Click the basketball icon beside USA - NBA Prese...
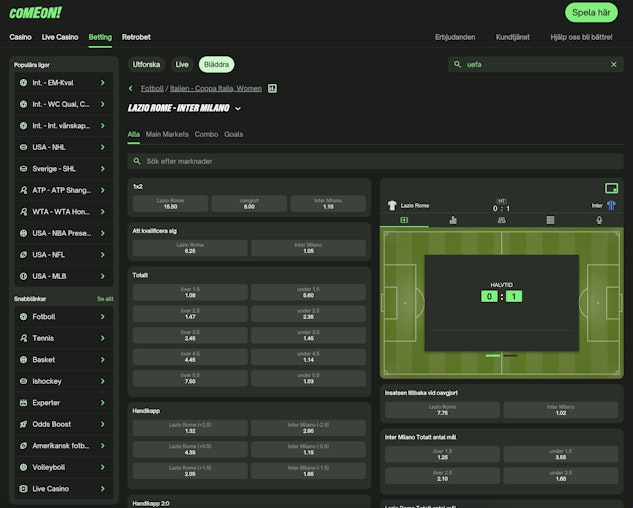The width and height of the screenshot is (633, 508). pyautogui.click(x=23, y=233)
